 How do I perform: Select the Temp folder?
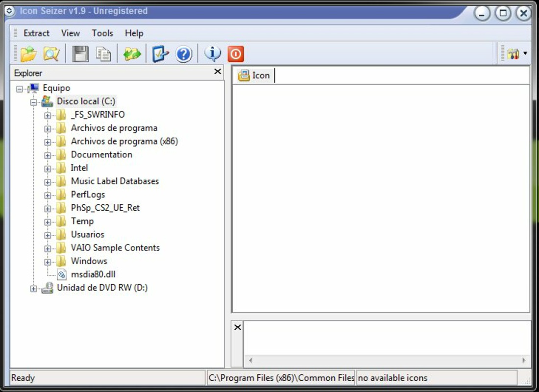tap(82, 221)
